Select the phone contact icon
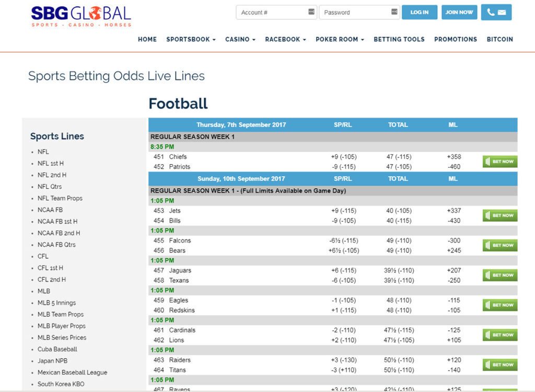Screen dimensions: 535x392 pyautogui.click(x=491, y=12)
